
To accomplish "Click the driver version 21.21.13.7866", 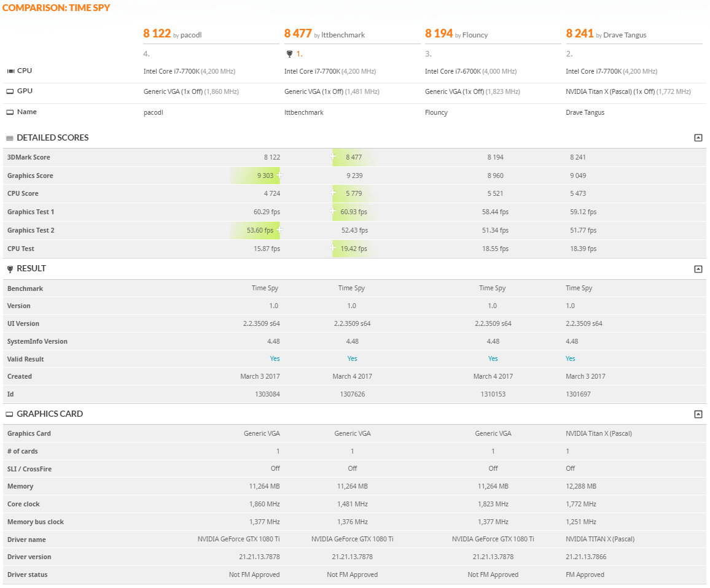I will click(x=586, y=557).
